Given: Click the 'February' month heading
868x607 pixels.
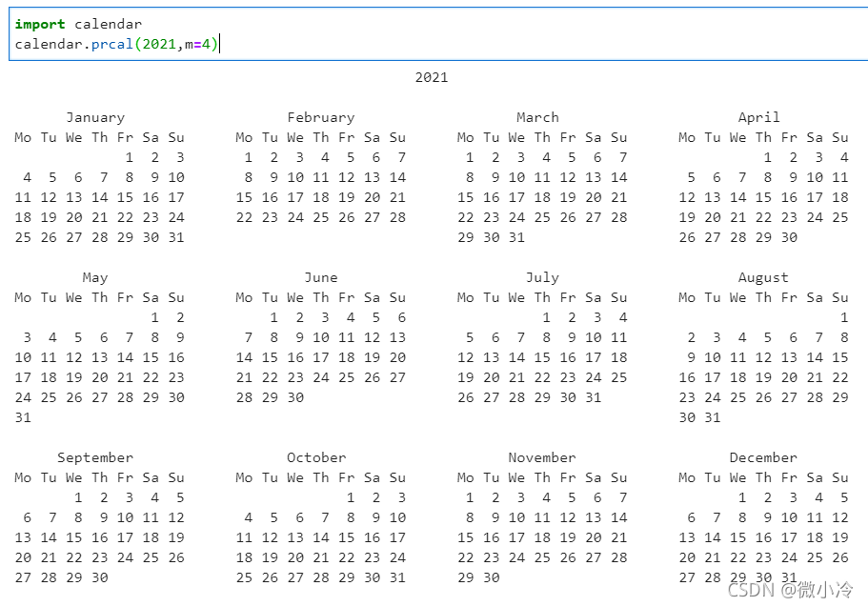Looking at the screenshot, I should click(321, 117).
